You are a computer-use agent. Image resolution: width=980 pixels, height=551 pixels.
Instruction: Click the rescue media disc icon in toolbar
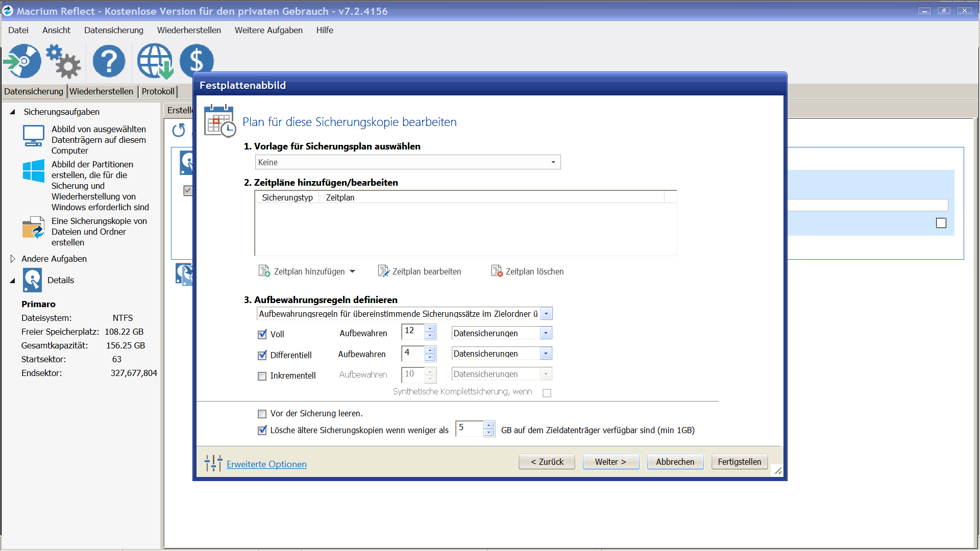22,61
